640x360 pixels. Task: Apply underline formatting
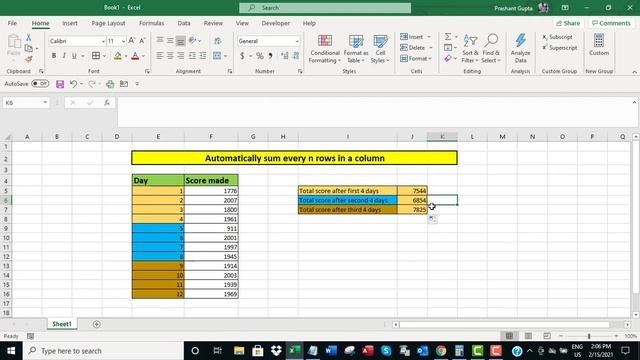[x=74, y=56]
